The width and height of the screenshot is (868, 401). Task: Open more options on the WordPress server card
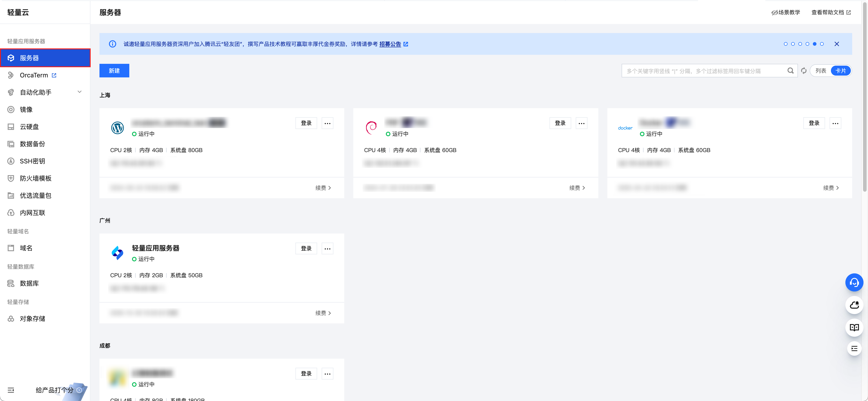click(x=327, y=123)
